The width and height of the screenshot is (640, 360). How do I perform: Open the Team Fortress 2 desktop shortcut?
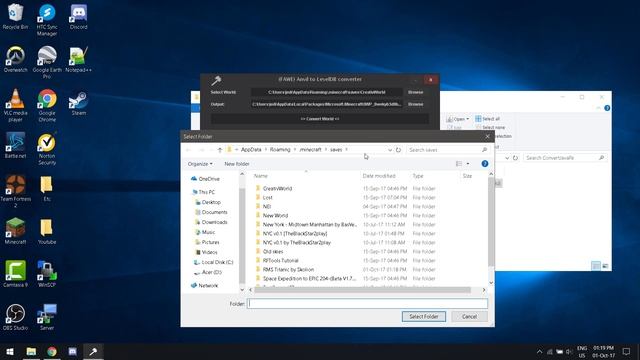15,192
